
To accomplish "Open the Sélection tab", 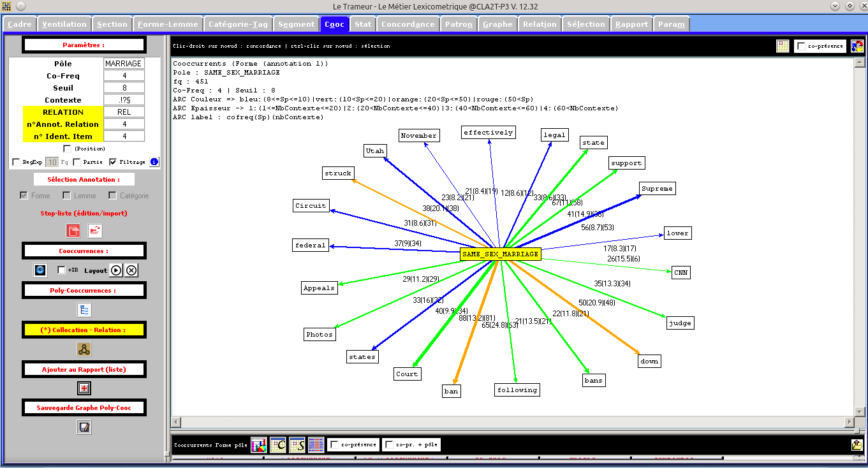I will (585, 24).
